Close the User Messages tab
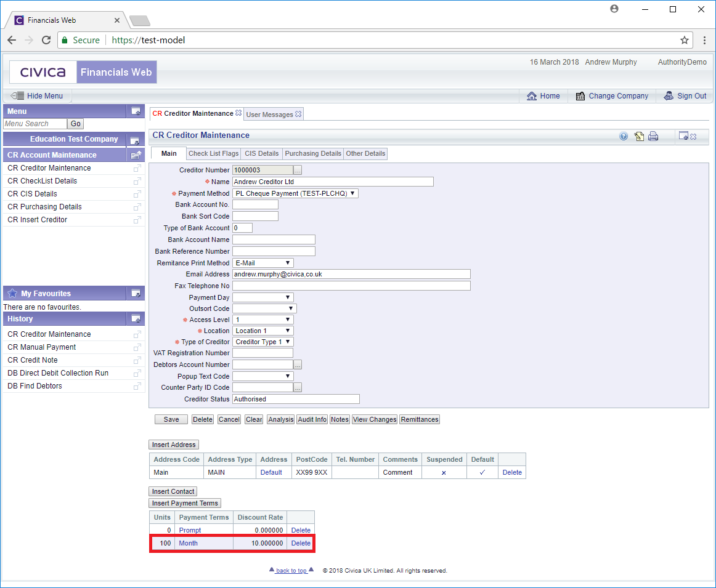Screen dimensions: 716x588 click(298, 114)
